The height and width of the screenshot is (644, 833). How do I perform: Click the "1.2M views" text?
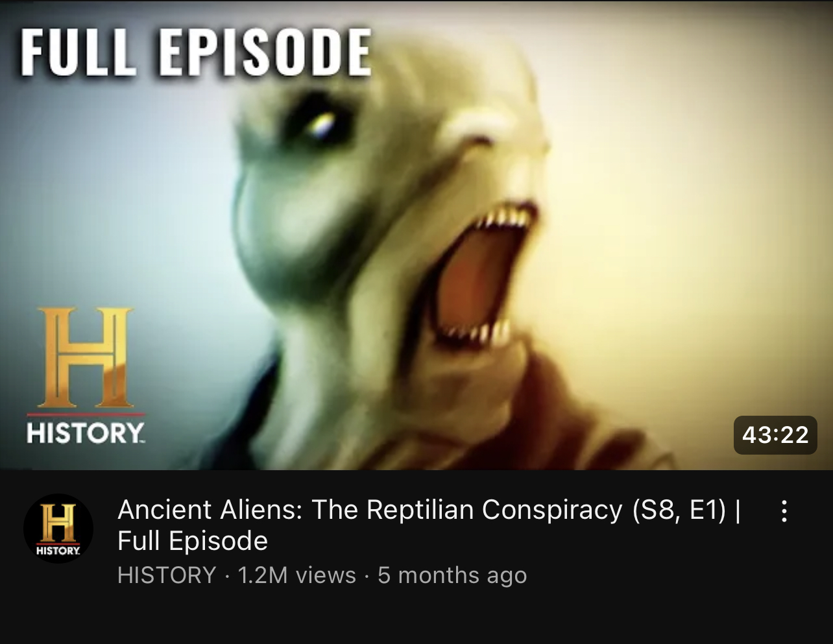coord(297,575)
